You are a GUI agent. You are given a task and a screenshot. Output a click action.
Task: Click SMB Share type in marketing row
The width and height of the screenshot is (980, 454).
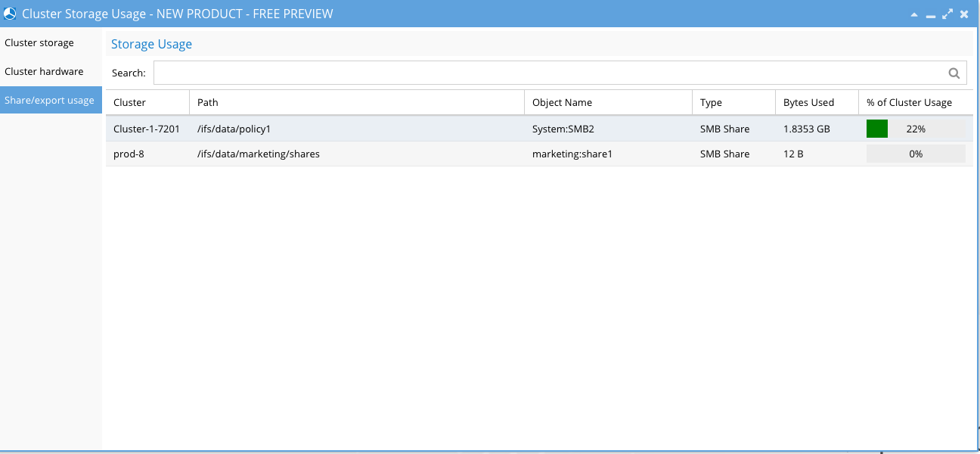coord(725,154)
